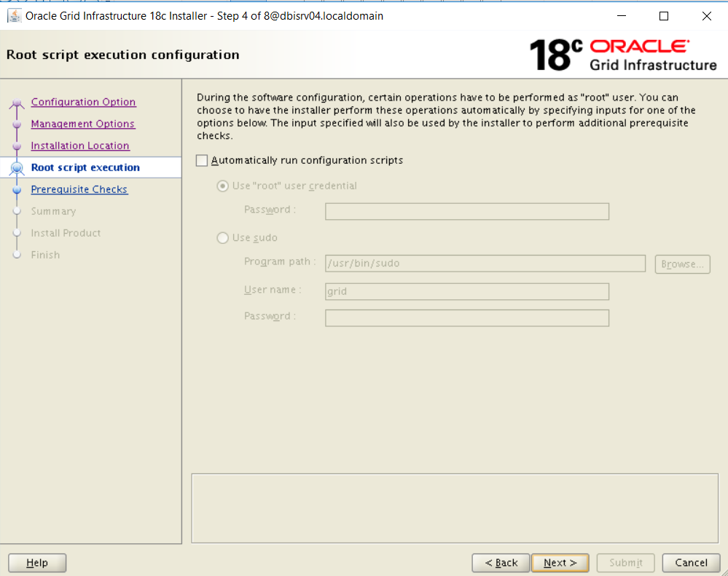
Task: Click the root Password input field
Action: 467,211
